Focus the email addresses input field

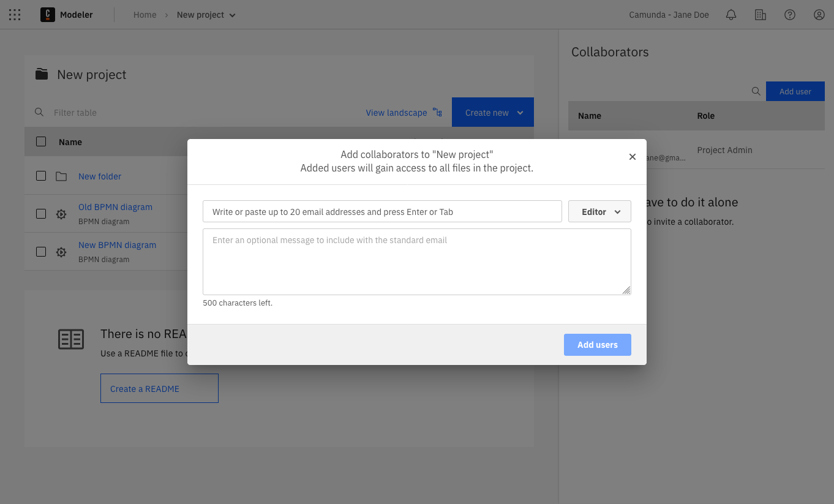(x=381, y=211)
